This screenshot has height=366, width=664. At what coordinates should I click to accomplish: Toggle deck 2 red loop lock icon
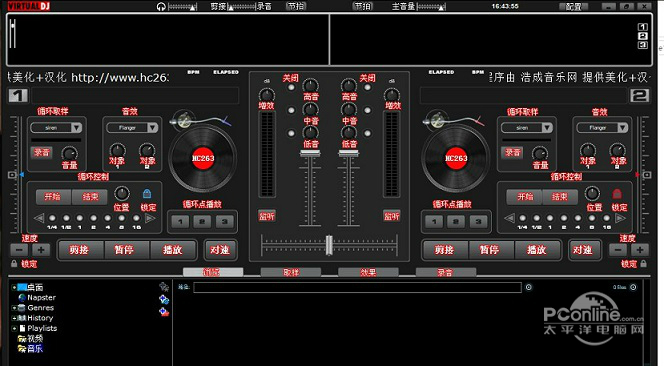point(617,194)
